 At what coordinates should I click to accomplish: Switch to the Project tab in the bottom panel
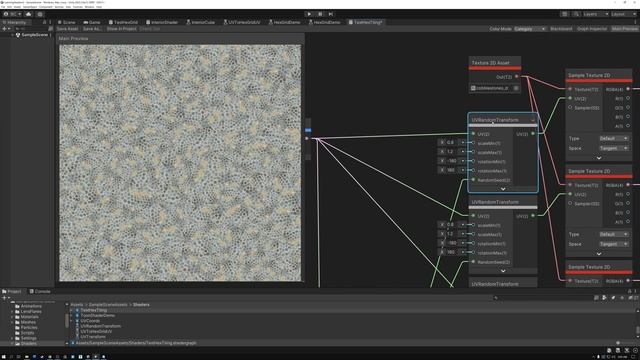point(12,291)
